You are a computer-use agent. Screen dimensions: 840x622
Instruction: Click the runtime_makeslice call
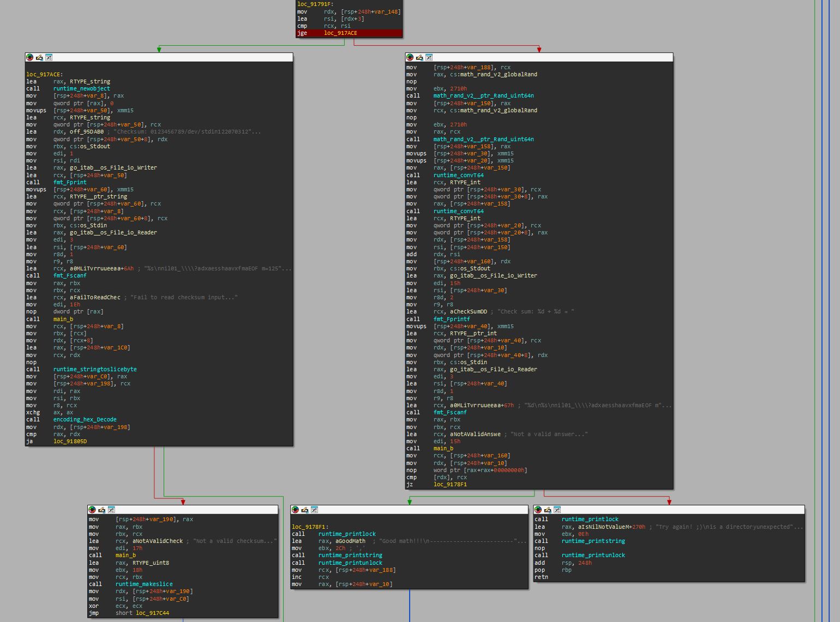coord(144,584)
